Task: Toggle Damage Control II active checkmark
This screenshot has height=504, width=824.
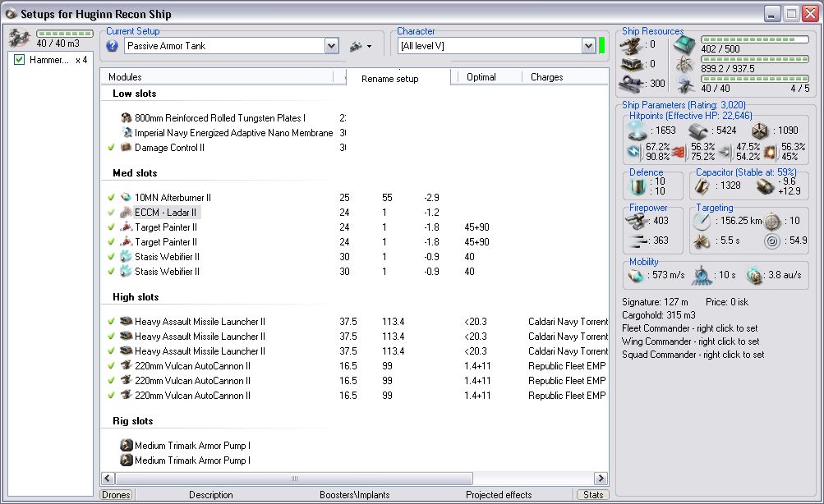Action: [111, 147]
